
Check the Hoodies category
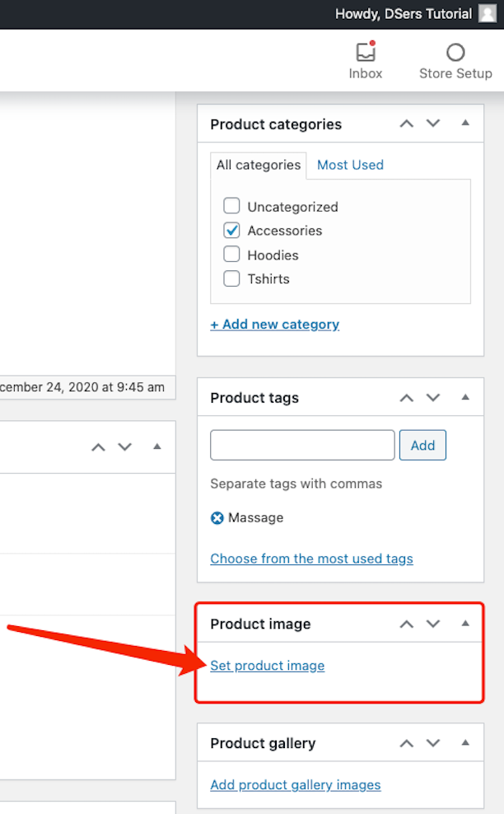(x=231, y=255)
